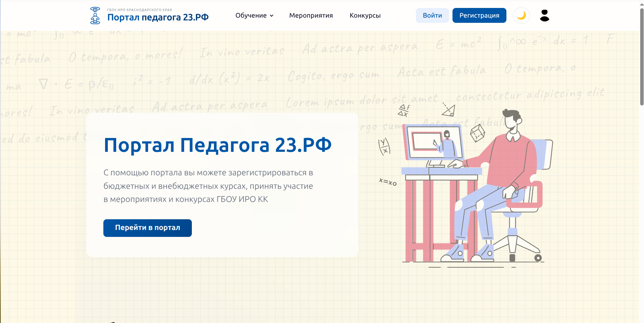Click the Портал педагога 23.РФ header title link
Screen dimensions: 644x323
coord(158,17)
